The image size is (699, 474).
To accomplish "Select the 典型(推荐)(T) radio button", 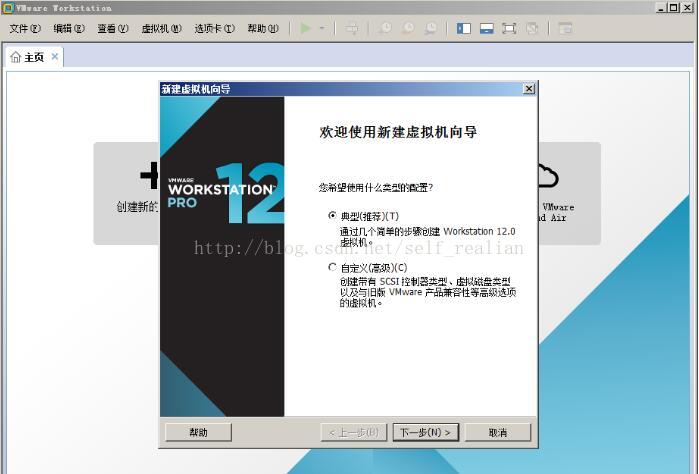I will coord(332,215).
